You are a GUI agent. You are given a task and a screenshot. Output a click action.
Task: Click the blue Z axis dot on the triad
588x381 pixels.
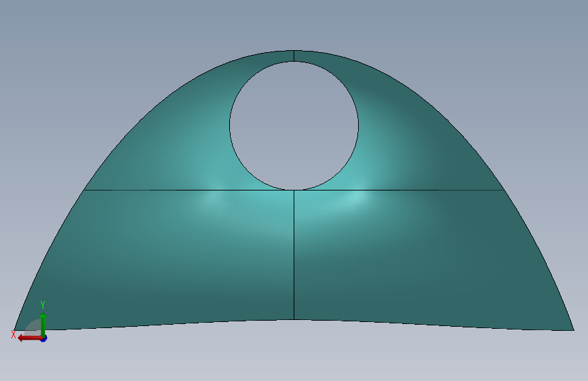point(44,338)
